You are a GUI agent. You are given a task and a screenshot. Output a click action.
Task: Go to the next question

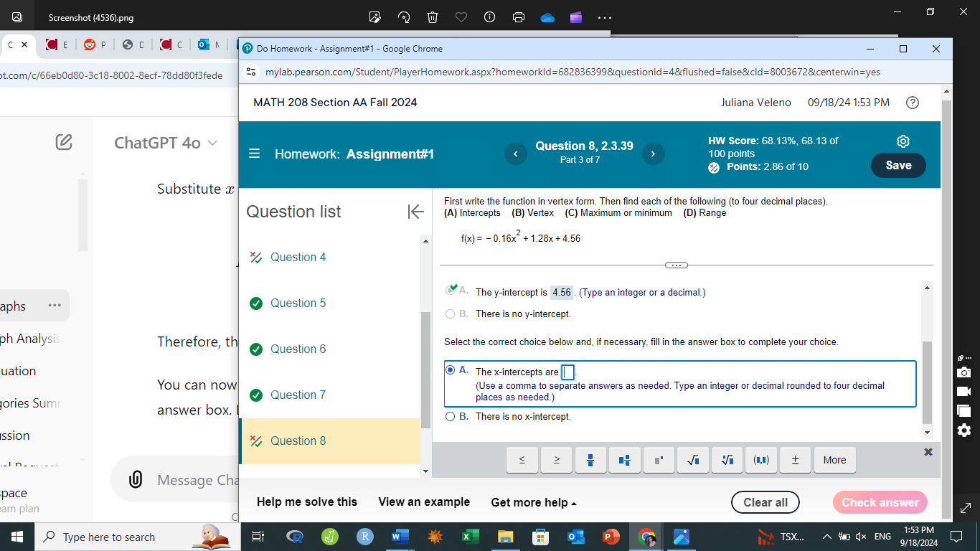(x=653, y=154)
